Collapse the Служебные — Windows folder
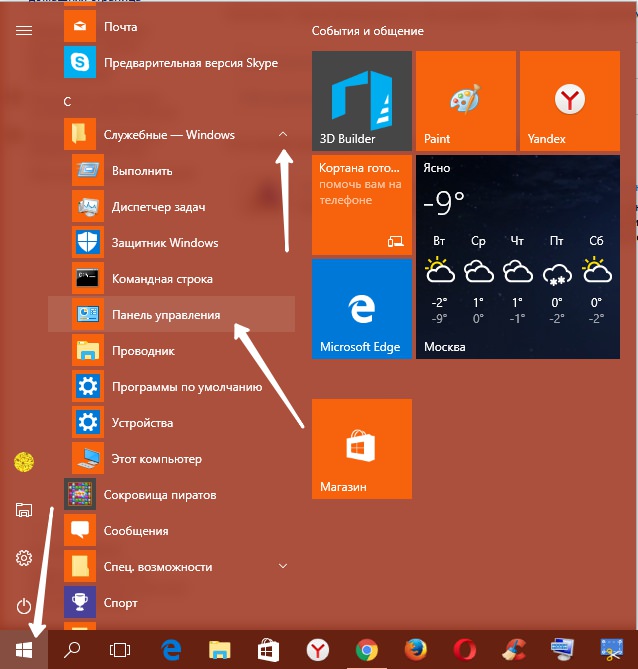 [x=283, y=134]
